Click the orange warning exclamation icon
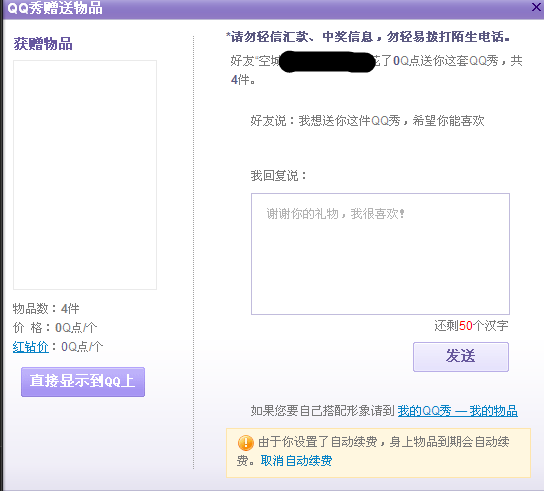This screenshot has width=544, height=491. tap(246, 443)
